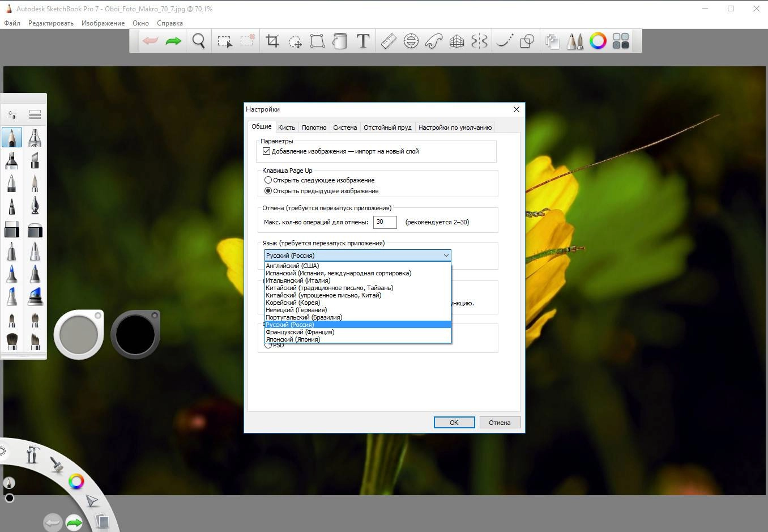The height and width of the screenshot is (532, 768).
Task: Select the Transform distort tool
Action: point(317,41)
